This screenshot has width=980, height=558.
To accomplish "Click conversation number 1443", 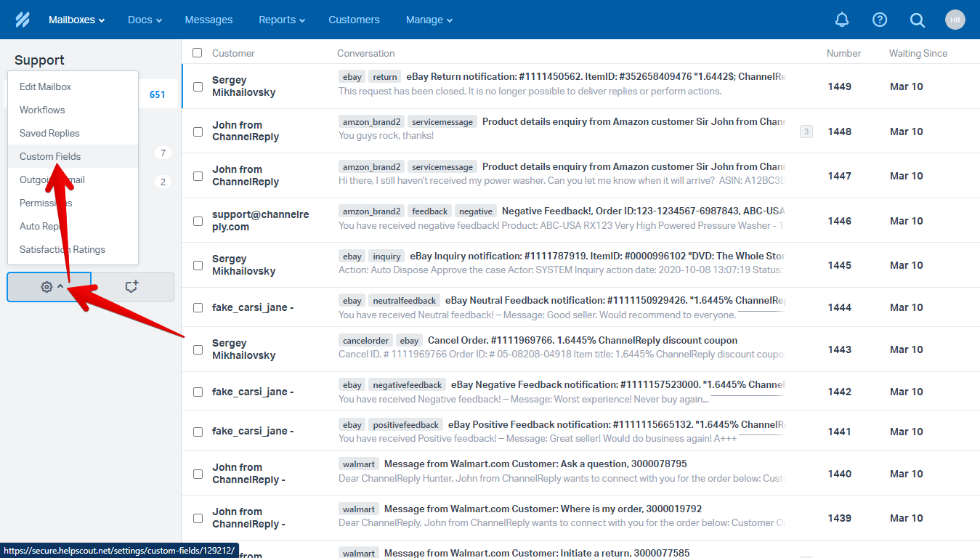I will [x=839, y=349].
